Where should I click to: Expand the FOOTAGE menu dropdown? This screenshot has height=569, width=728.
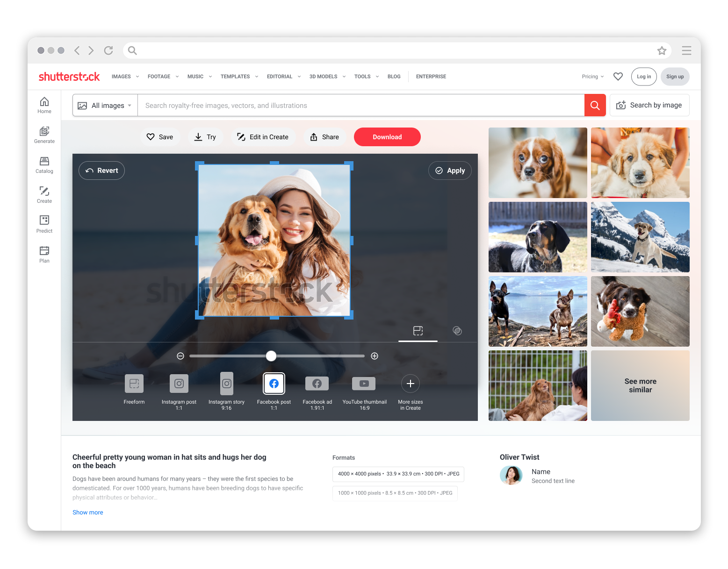coord(163,77)
